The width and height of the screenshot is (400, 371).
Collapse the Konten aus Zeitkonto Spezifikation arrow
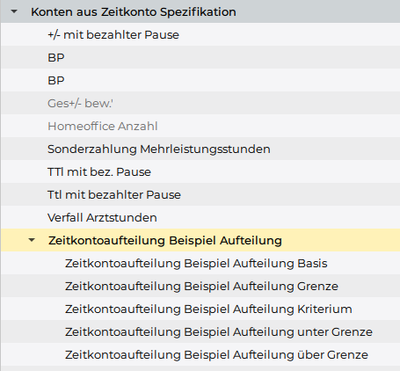click(x=14, y=11)
